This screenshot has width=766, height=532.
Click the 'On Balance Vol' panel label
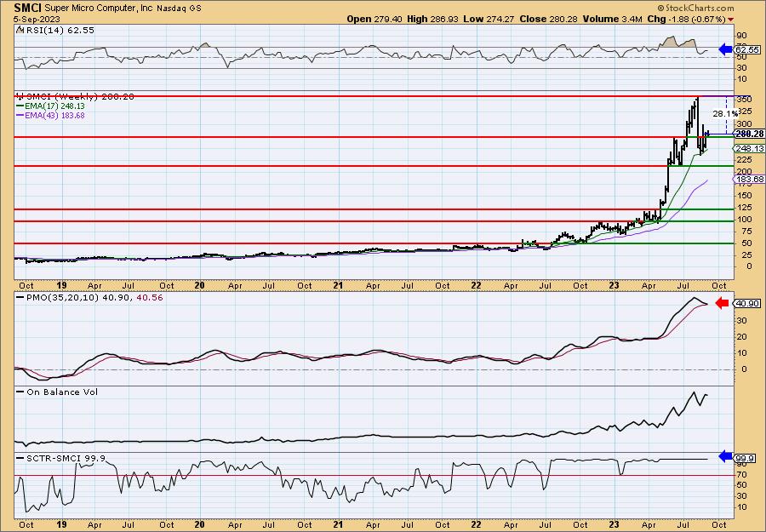point(57,392)
